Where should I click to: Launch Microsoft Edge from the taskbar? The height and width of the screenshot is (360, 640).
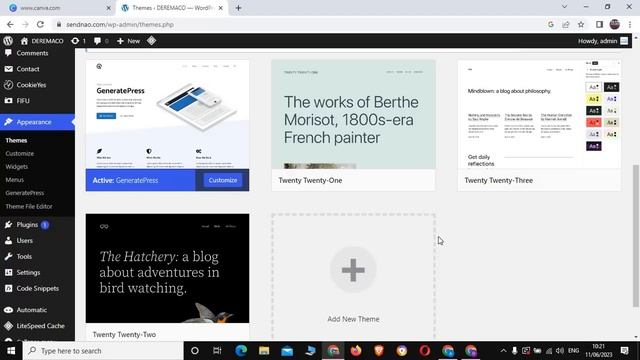tap(241, 351)
